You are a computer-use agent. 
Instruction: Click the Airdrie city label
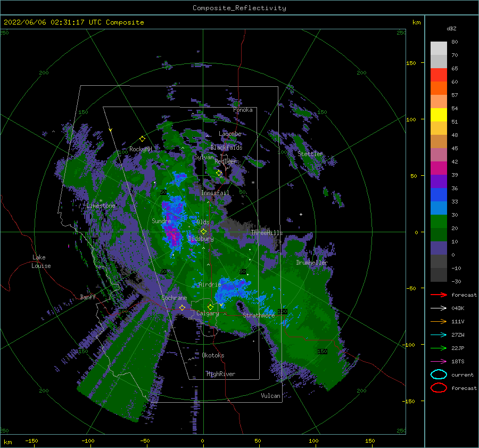pos(210,284)
